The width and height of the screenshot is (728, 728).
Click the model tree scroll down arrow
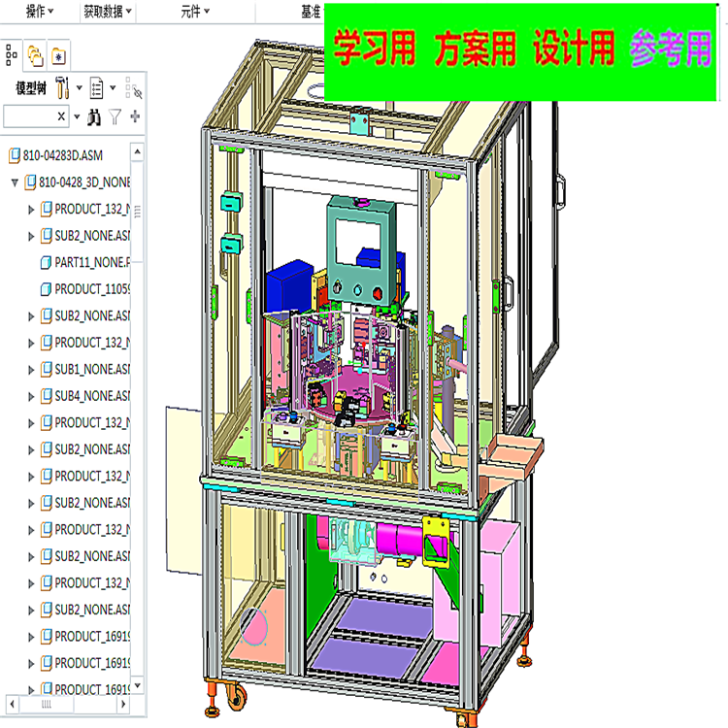(x=138, y=685)
